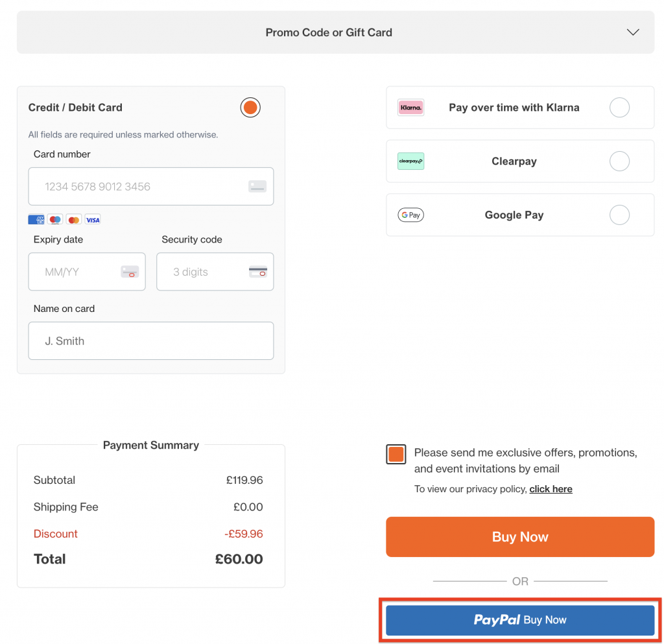Viewport: 664px width, 644px height.
Task: Select the Google Pay radio button
Action: click(619, 215)
